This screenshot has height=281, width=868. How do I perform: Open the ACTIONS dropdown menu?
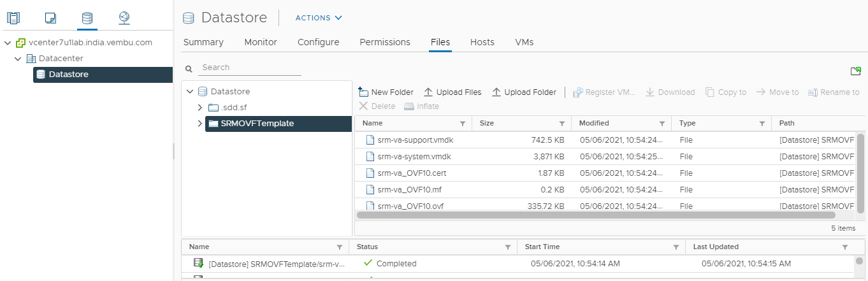coord(319,18)
